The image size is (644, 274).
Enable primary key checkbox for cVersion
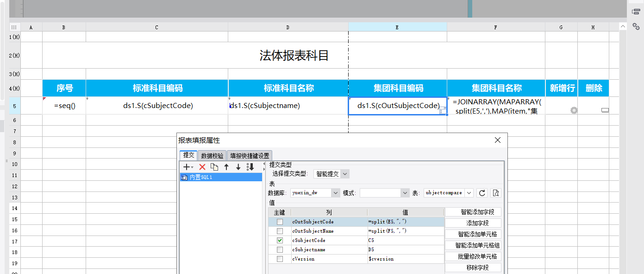point(280,259)
